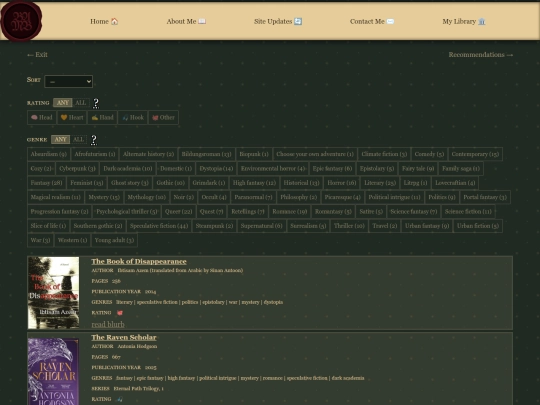Toggle the Heart rating filter
540x405 pixels.
(72, 117)
